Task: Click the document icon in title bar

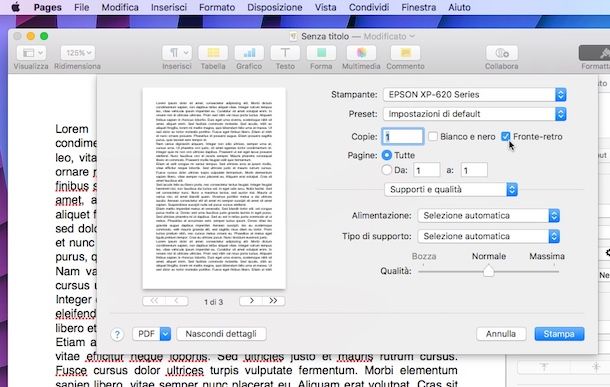Action: 294,36
